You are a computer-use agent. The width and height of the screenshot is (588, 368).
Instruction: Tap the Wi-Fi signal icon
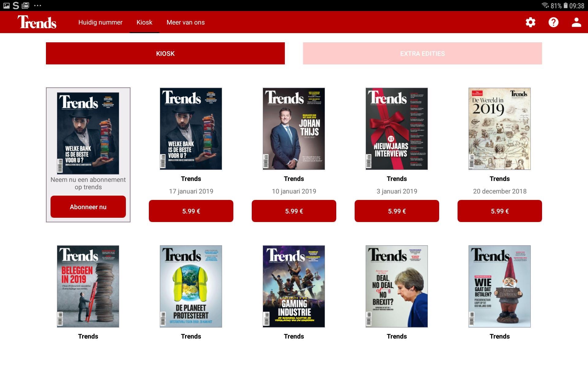point(545,6)
